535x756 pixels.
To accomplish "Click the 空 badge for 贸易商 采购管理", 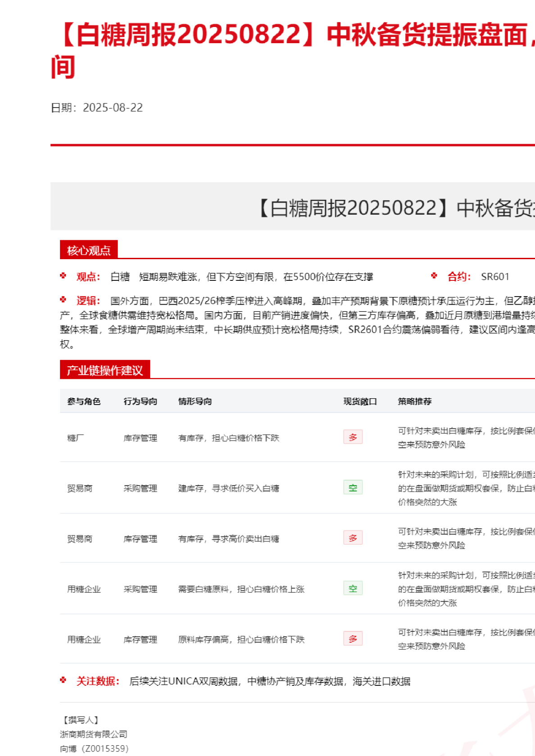I will [x=353, y=488].
